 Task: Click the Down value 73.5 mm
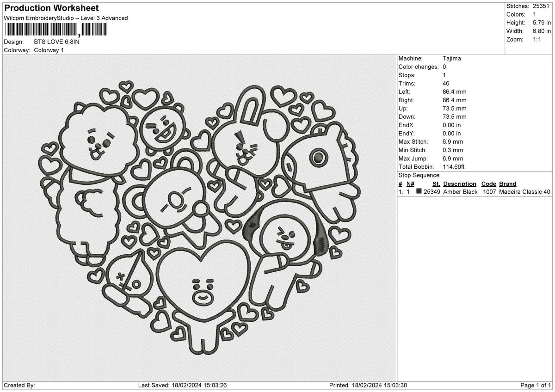(x=455, y=116)
